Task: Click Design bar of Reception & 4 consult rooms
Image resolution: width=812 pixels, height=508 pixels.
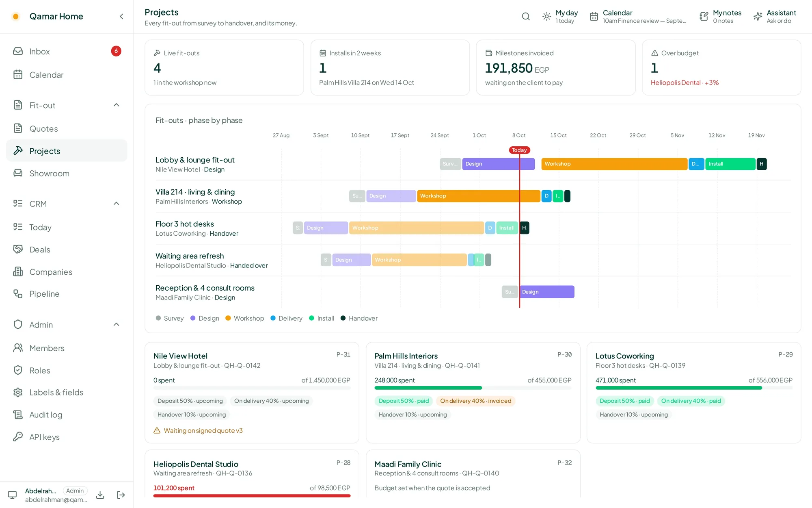Action: pyautogui.click(x=547, y=292)
